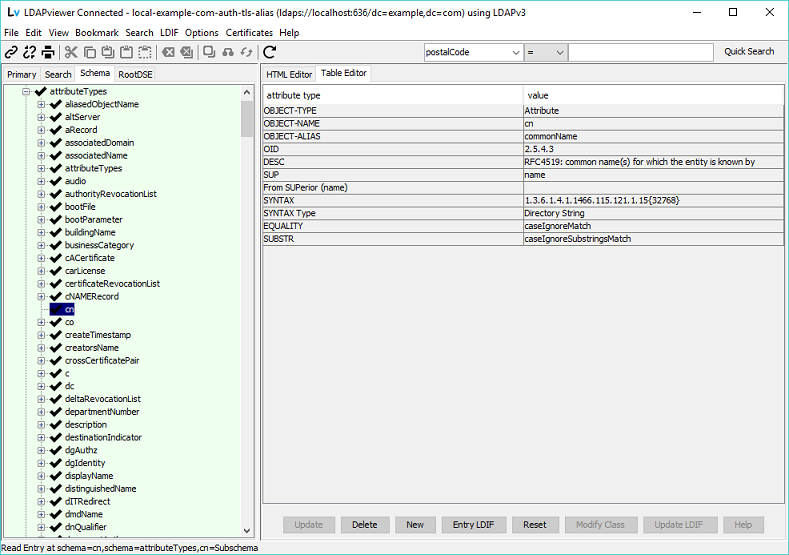This screenshot has width=789, height=555.
Task: Click checkmark icon beside carLicense
Action: [55, 271]
